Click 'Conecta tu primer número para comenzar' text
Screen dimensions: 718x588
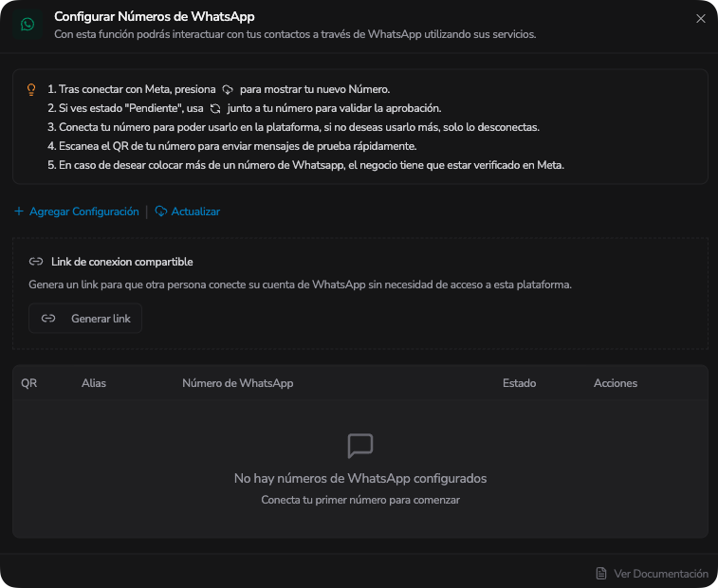click(x=360, y=500)
